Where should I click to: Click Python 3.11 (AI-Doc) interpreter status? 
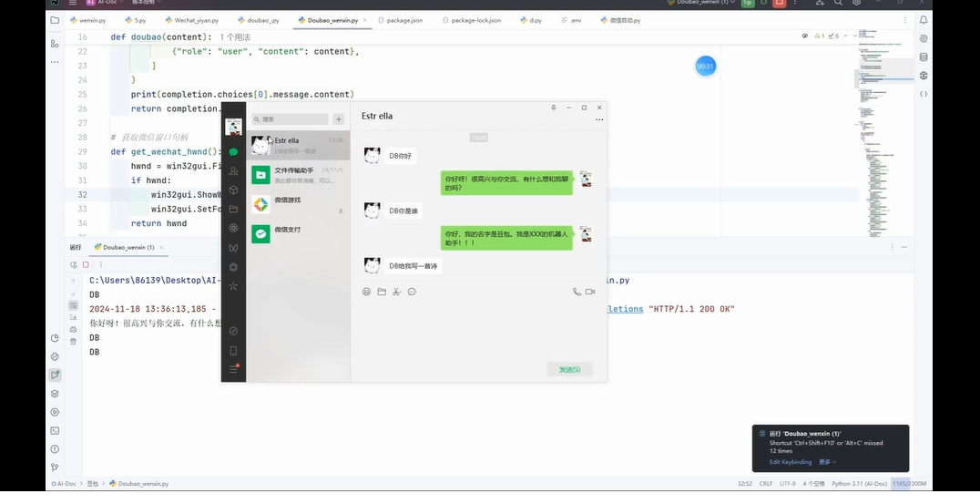coord(860,483)
